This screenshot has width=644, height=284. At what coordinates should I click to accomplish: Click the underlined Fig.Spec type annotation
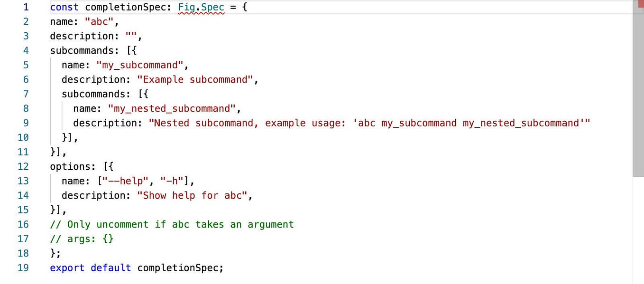point(201,7)
